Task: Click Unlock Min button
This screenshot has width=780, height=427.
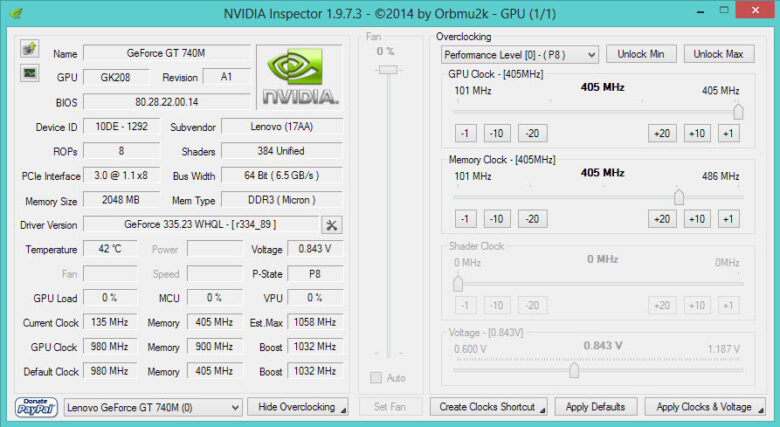Action: [641, 54]
